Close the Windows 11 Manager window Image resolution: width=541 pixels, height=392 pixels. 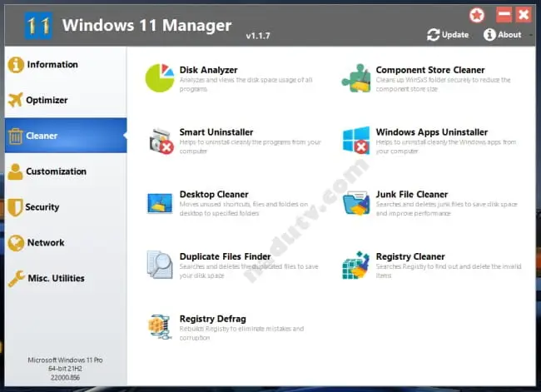(524, 15)
